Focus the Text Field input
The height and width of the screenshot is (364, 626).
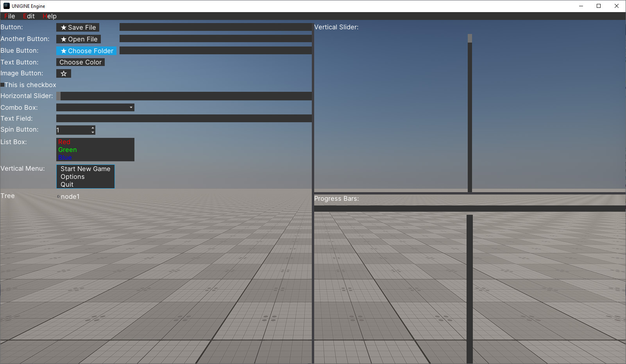tap(184, 118)
